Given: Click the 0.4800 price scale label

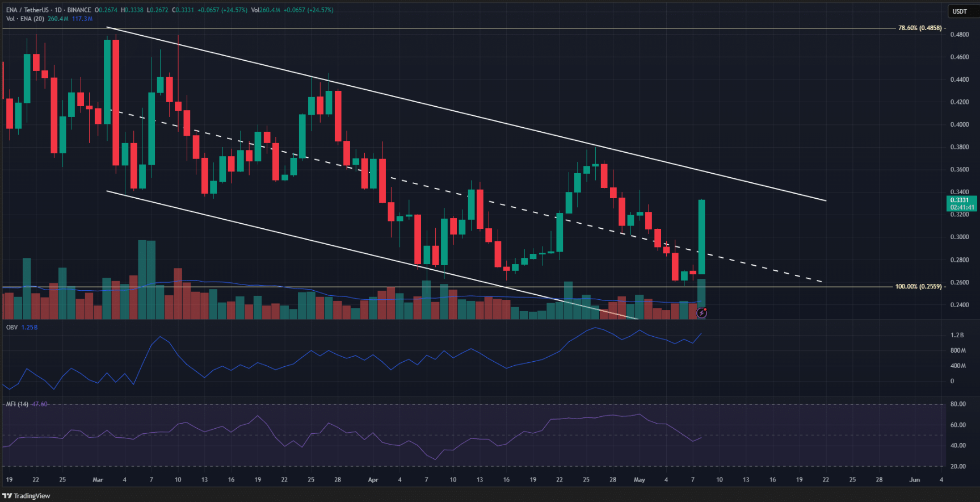Looking at the screenshot, I should (x=960, y=35).
